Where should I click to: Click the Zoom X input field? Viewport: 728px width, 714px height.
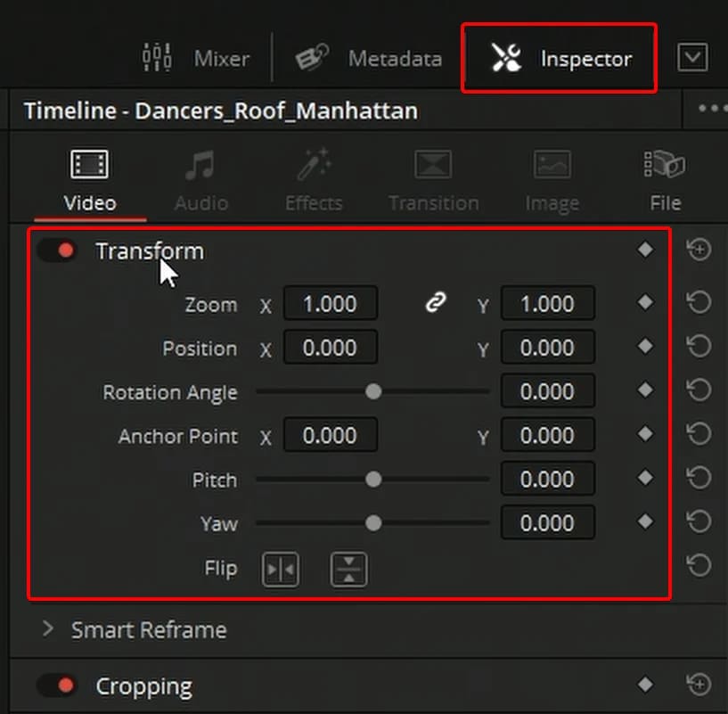click(330, 303)
